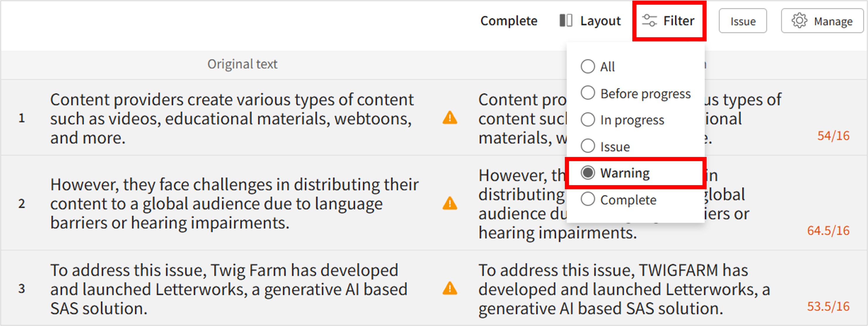Screen dimensions: 868x326
Task: Click the Filter sliders icon
Action: tap(649, 21)
